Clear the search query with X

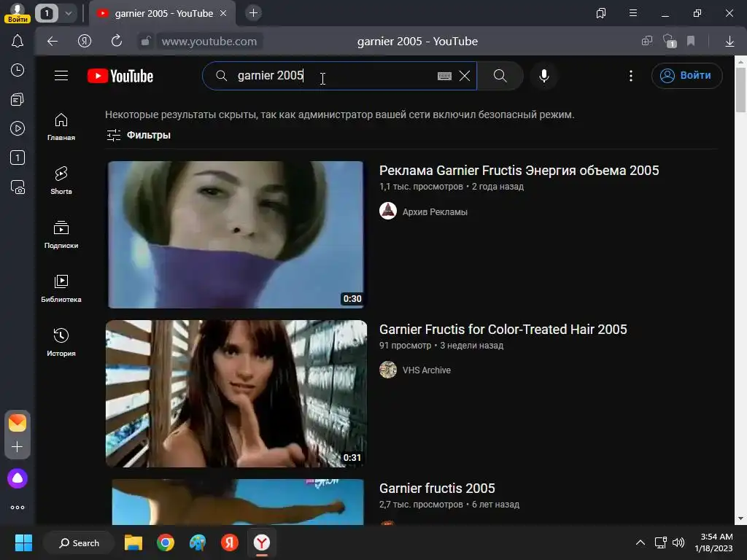click(x=465, y=76)
